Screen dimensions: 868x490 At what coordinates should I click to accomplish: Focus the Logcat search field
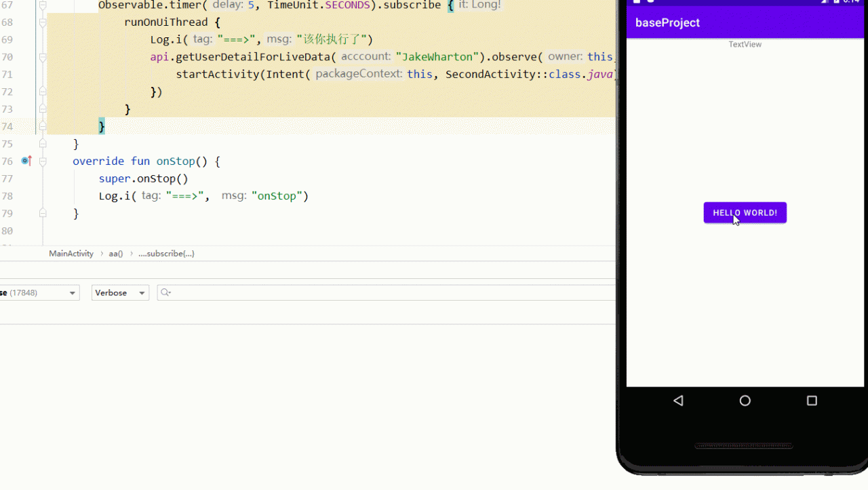(387, 293)
